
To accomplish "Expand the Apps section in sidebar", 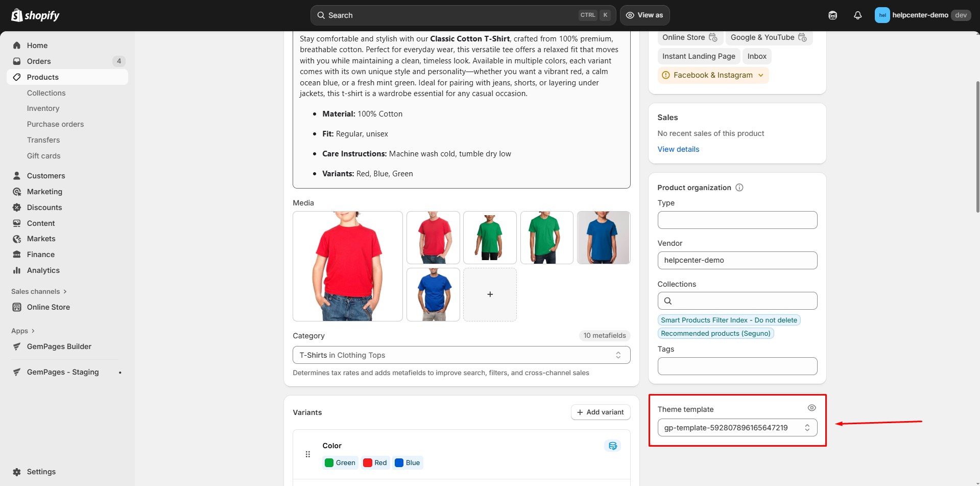I will 23,331.
